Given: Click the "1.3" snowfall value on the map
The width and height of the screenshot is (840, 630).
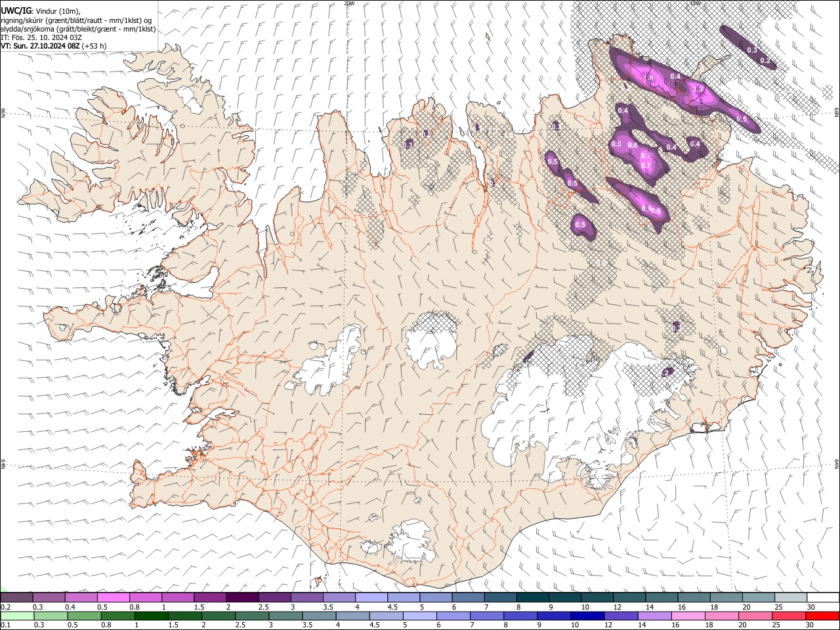Looking at the screenshot, I should pos(698,89).
